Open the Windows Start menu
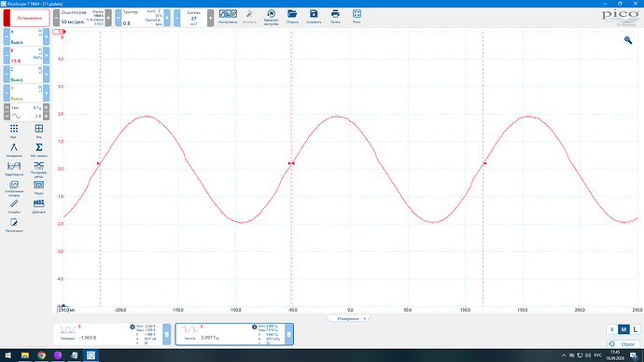Viewport: 644px width, 362px height. point(7,355)
